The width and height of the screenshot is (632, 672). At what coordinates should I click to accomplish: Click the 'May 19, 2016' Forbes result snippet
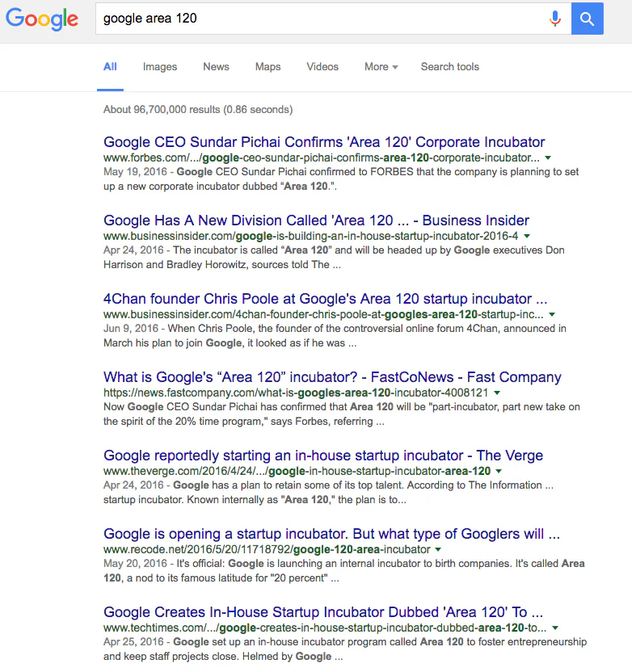pyautogui.click(x=341, y=179)
